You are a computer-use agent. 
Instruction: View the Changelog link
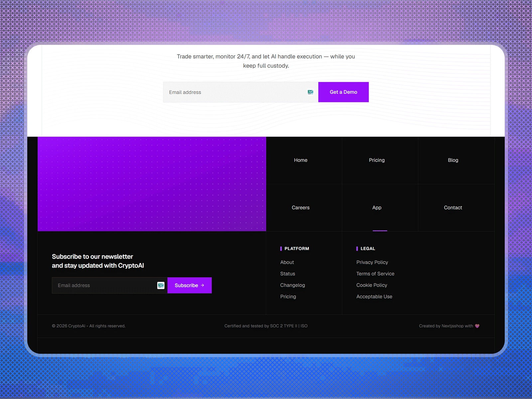coord(293,285)
